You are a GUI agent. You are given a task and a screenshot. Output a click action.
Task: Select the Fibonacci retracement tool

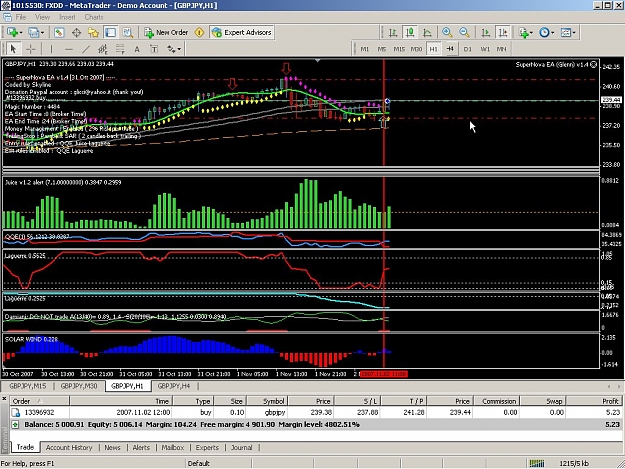point(120,49)
